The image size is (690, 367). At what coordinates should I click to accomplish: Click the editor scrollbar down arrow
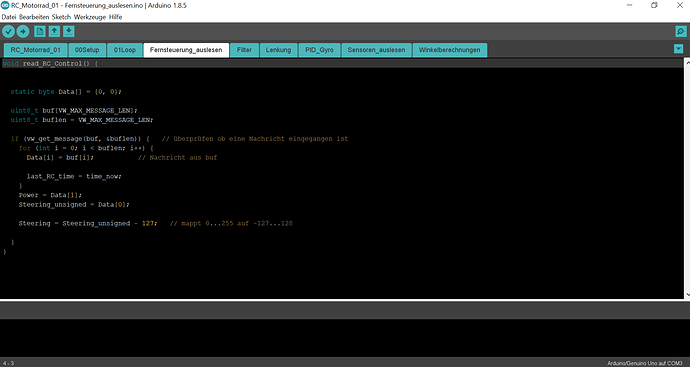tap(687, 294)
